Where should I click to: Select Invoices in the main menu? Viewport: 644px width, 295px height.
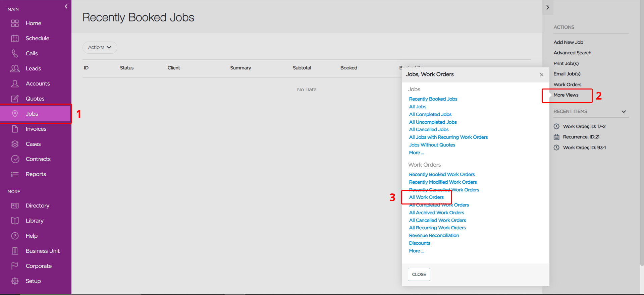pos(36,129)
